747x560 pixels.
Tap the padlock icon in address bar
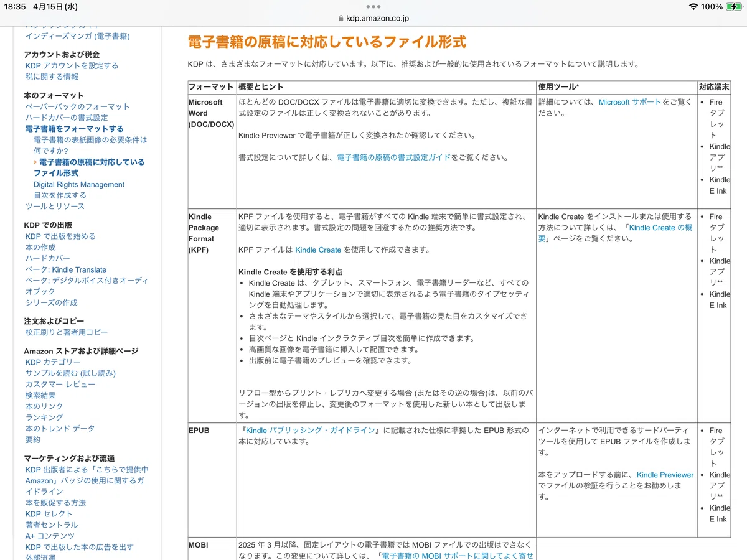tap(341, 19)
